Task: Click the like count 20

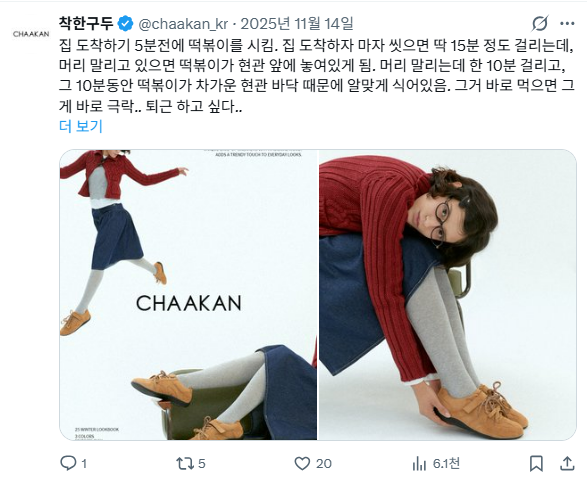Action: click(324, 464)
